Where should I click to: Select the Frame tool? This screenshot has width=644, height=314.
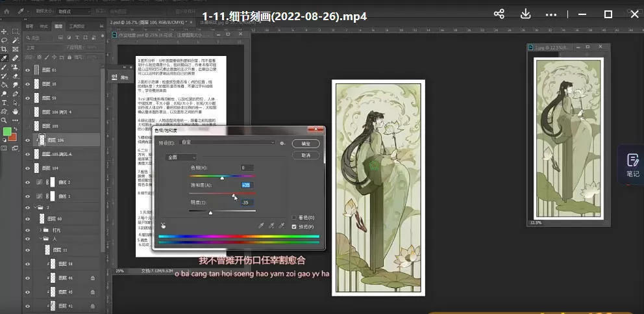point(16,49)
